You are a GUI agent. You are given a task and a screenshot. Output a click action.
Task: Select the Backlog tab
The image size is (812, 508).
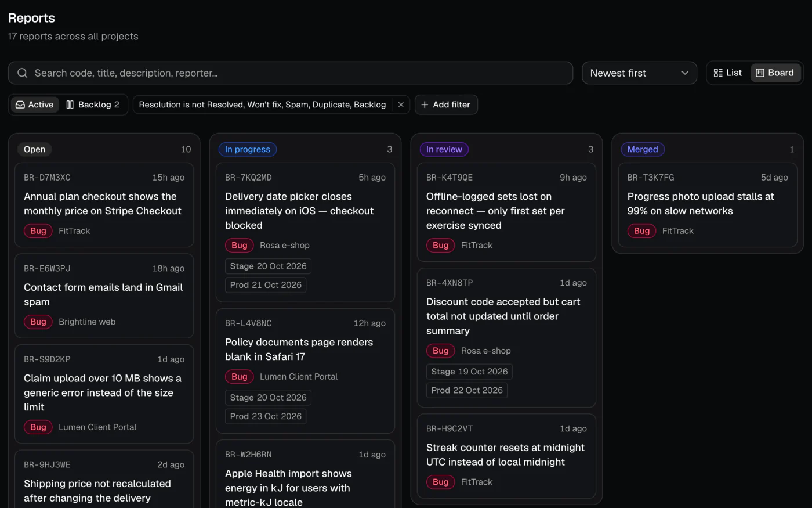(x=93, y=105)
